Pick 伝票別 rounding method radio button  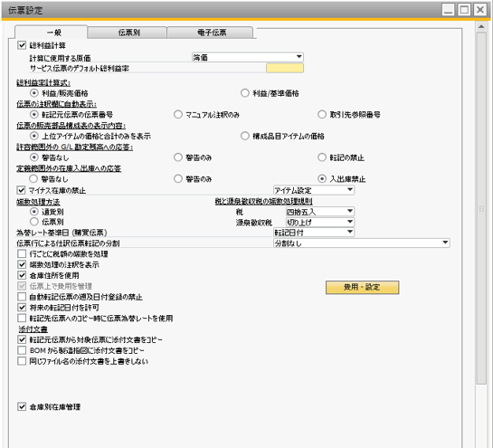pos(34,222)
